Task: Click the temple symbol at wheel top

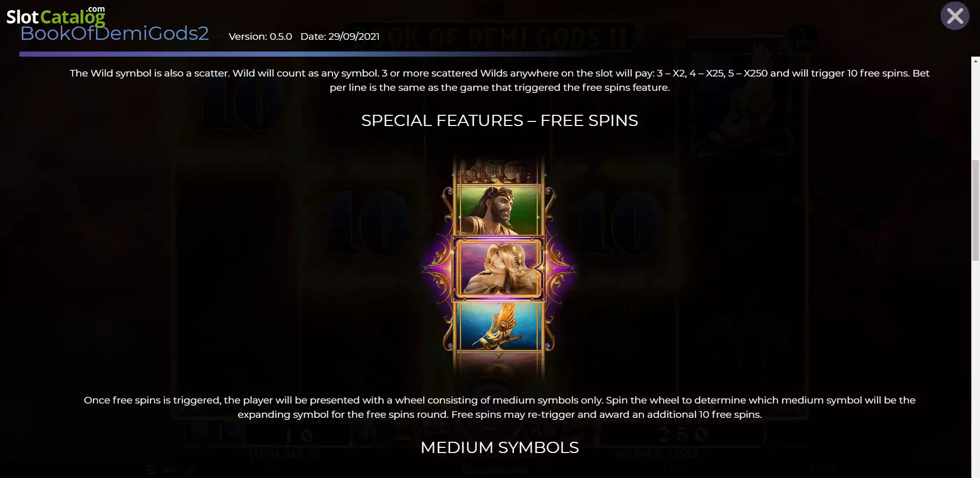Action: (x=499, y=171)
